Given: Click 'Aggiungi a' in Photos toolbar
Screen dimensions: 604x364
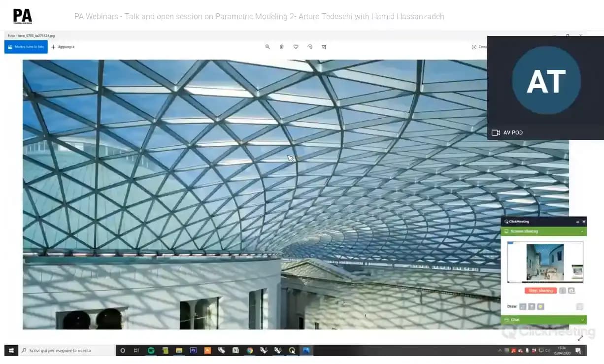Looking at the screenshot, I should pyautogui.click(x=63, y=47).
